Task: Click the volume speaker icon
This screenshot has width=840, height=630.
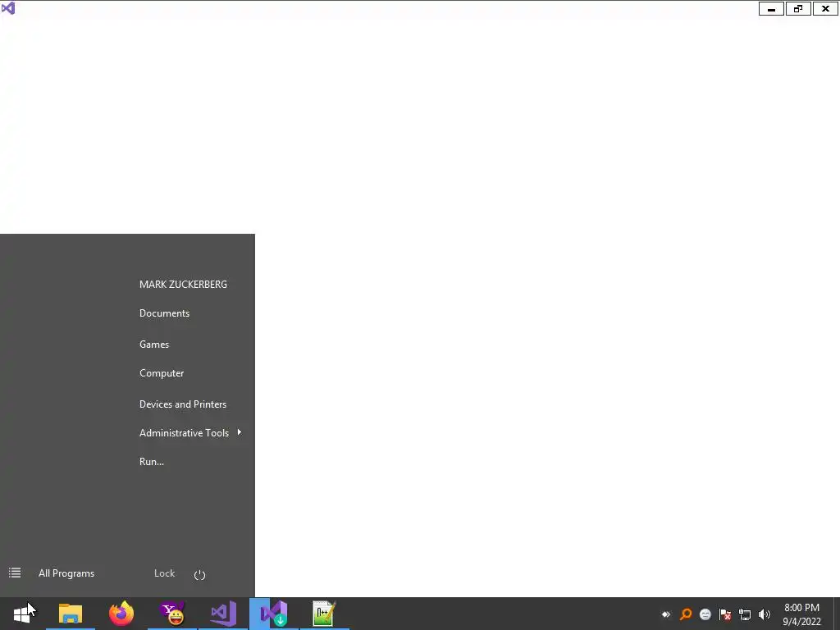Action: [x=765, y=614]
